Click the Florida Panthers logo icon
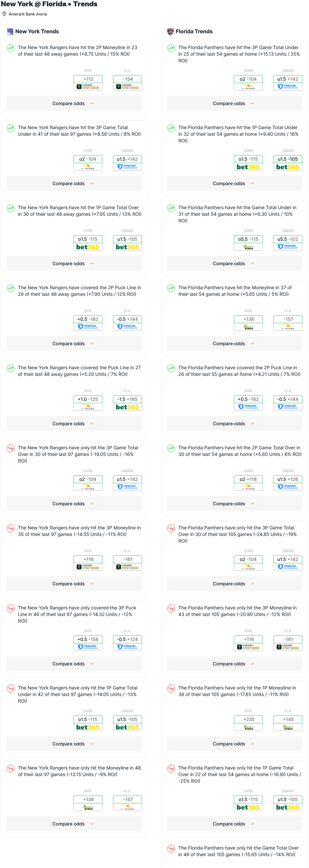 tap(171, 32)
